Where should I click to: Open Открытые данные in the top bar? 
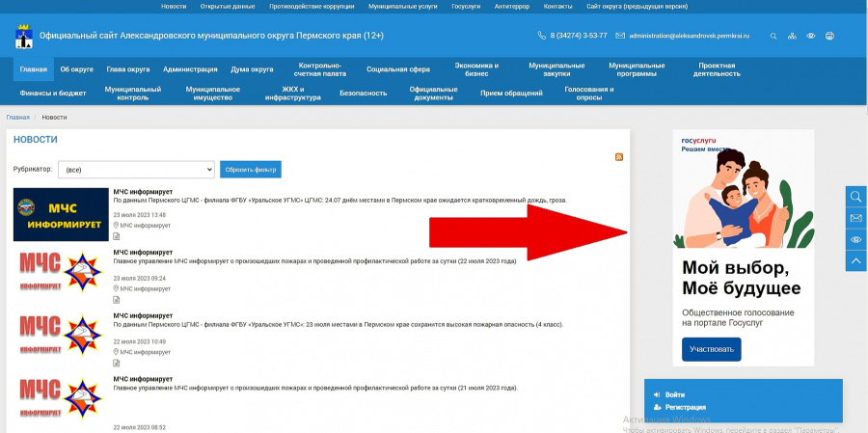click(x=228, y=7)
